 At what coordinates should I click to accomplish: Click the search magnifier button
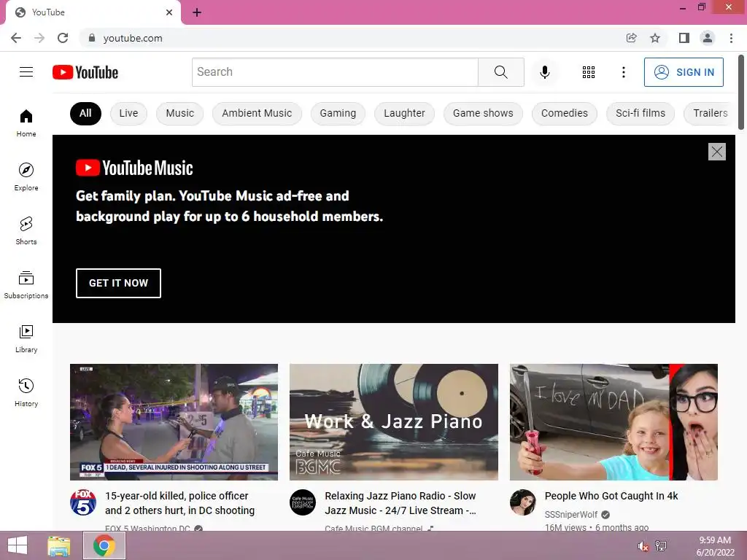[500, 72]
